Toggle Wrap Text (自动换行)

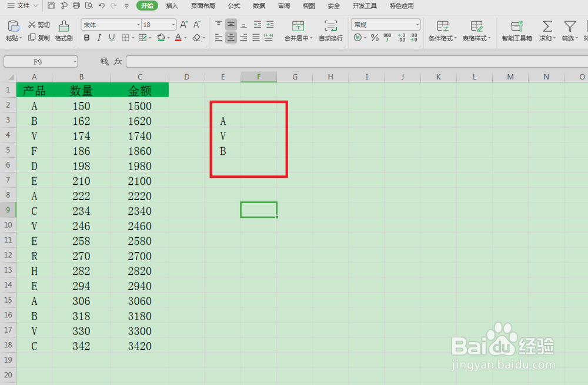coord(330,31)
